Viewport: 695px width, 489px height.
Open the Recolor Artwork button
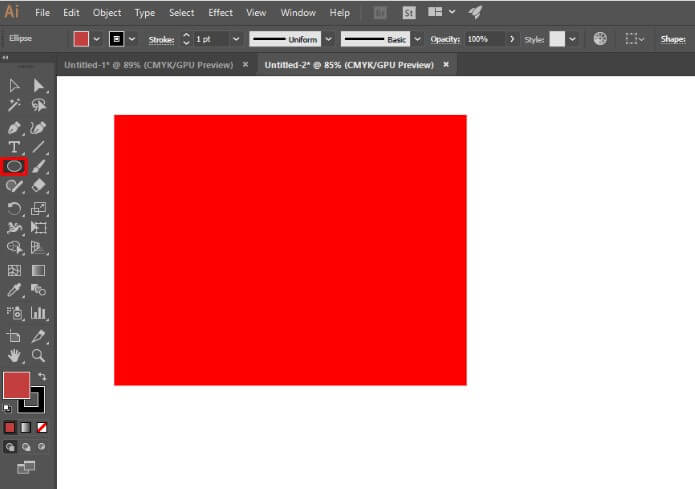click(x=600, y=39)
